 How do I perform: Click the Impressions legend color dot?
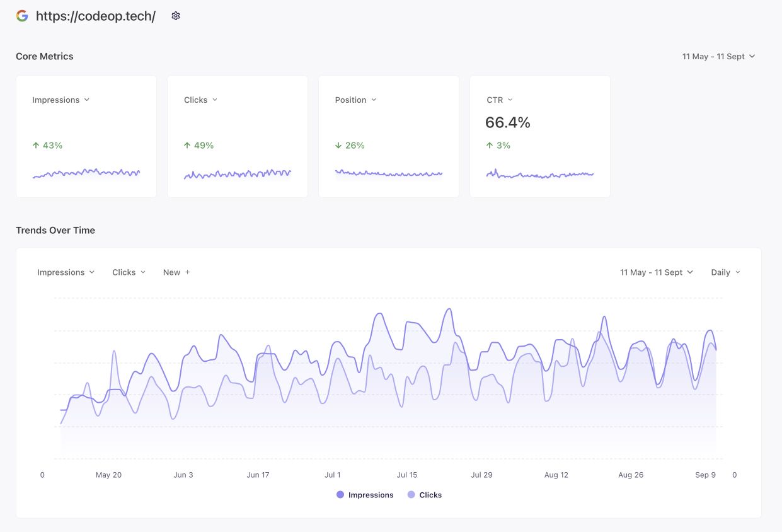click(x=340, y=495)
